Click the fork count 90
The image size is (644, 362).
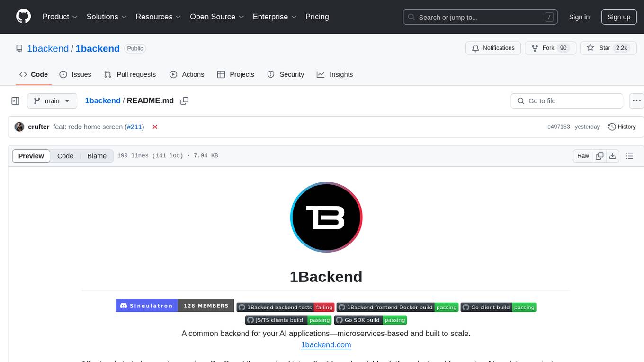coord(563,48)
